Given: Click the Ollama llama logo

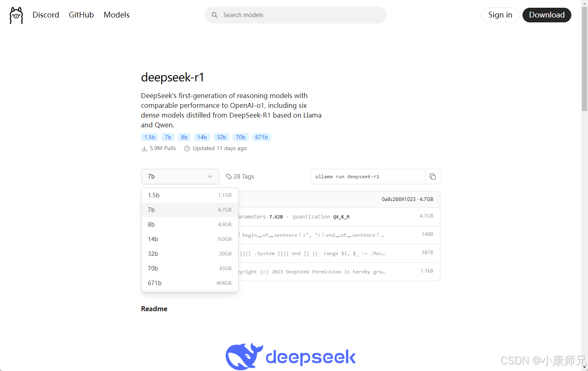Looking at the screenshot, I should click(x=16, y=15).
